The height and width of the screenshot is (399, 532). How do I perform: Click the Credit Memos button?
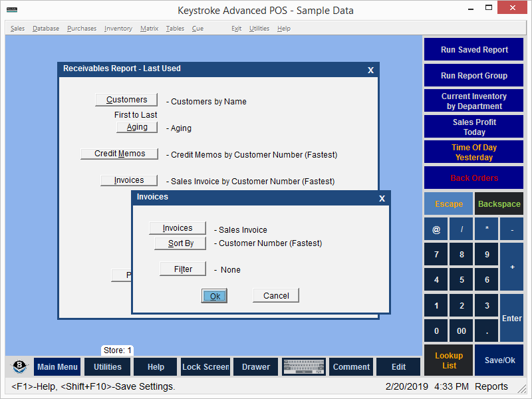120,154
